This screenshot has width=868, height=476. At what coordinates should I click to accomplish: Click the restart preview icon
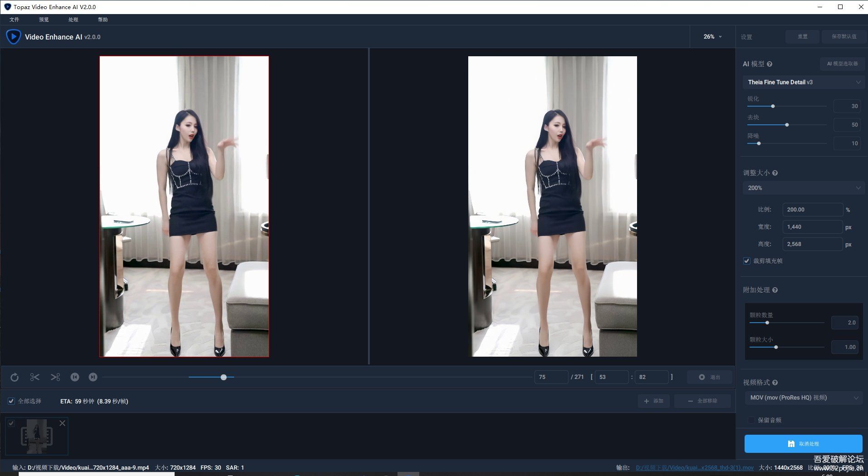(x=15, y=377)
